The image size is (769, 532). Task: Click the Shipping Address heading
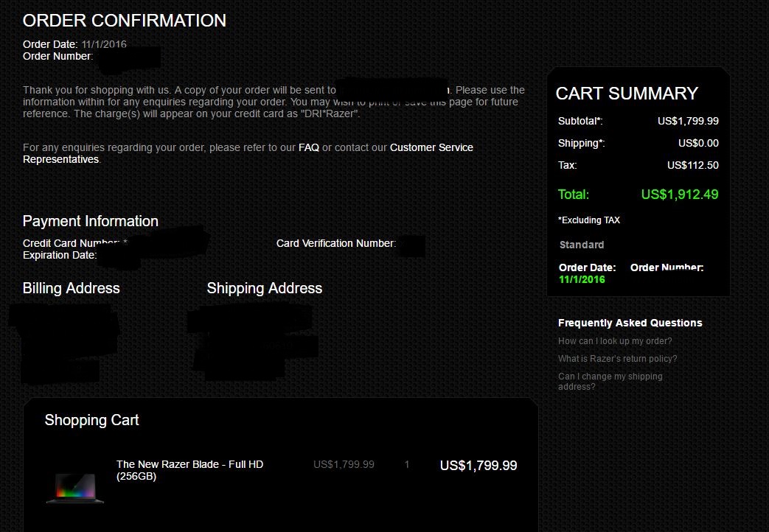tap(265, 288)
